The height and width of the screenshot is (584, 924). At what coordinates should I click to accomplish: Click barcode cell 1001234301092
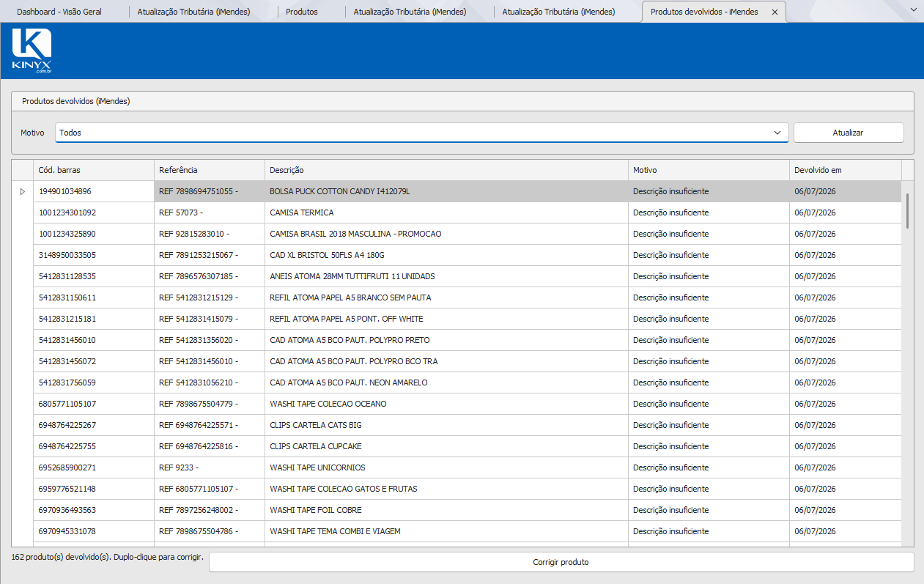click(x=94, y=212)
